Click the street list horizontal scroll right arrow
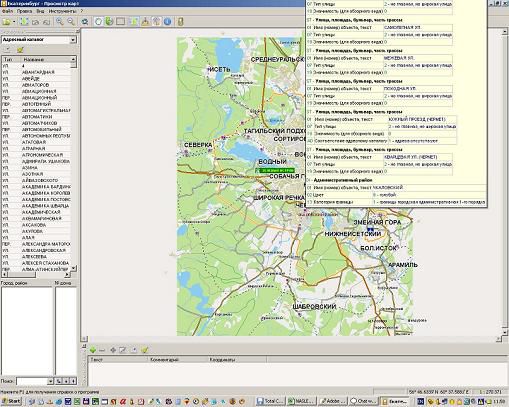Viewport: 509px width, 407px height. pos(67,274)
